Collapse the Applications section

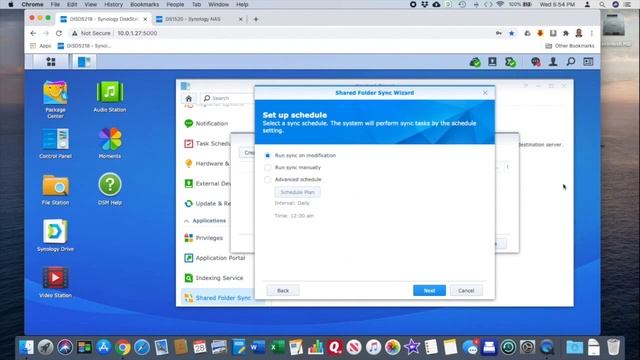(x=205, y=221)
